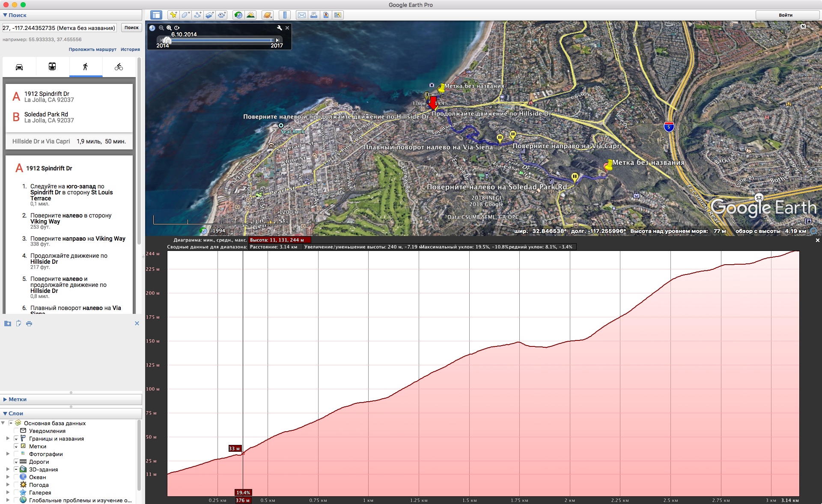
Task: Click the Поиск search button
Action: click(131, 28)
